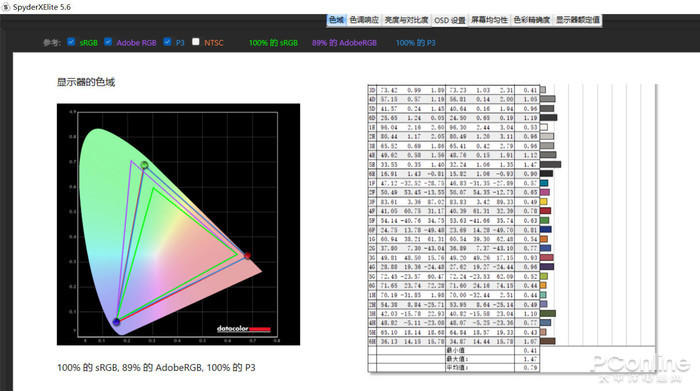The height and width of the screenshot is (391, 700).
Task: Click the red primary marker on gamut chart
Action: tap(247, 255)
